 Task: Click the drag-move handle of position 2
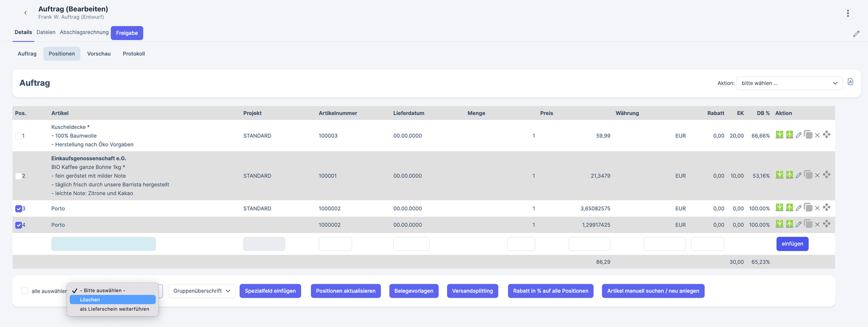(x=826, y=175)
